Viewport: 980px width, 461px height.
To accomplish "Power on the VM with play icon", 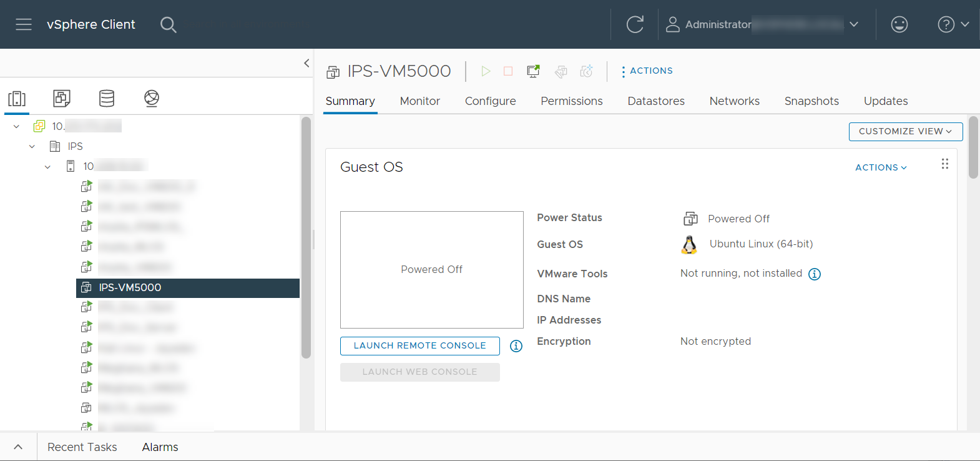I will (x=486, y=71).
